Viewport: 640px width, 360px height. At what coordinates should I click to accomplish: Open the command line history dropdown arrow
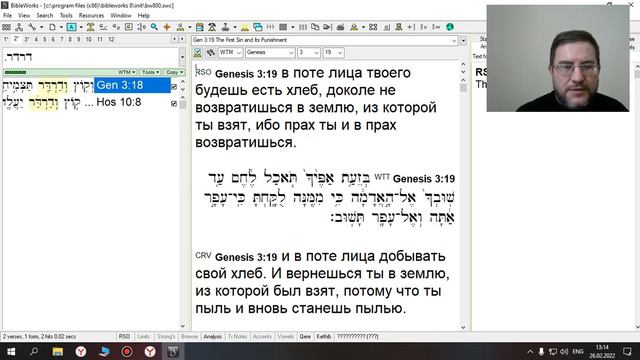182,57
